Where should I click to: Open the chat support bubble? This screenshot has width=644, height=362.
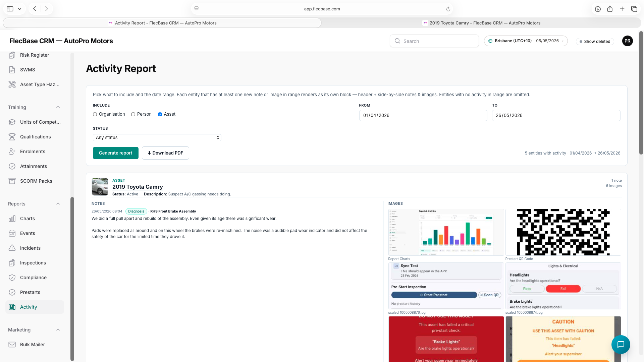(x=621, y=344)
